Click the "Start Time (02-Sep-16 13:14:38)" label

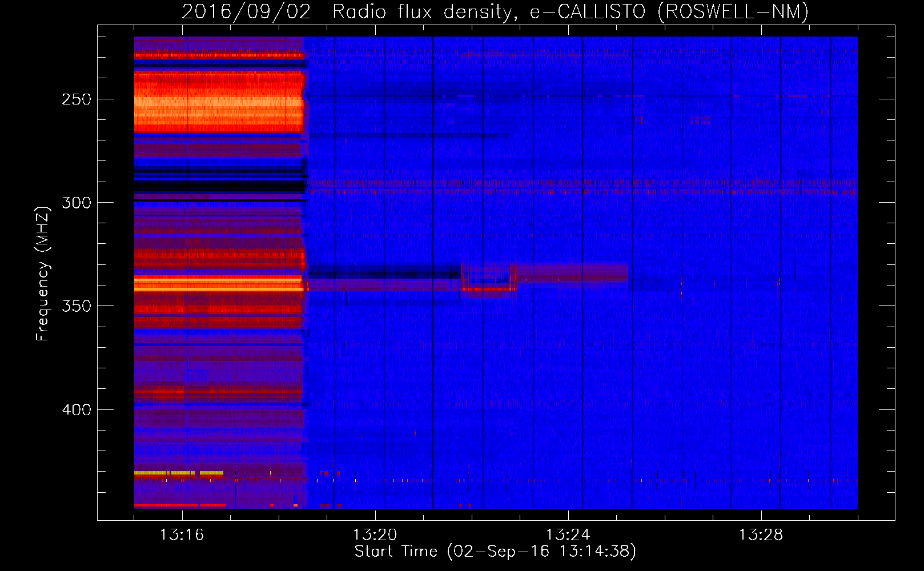(495, 552)
